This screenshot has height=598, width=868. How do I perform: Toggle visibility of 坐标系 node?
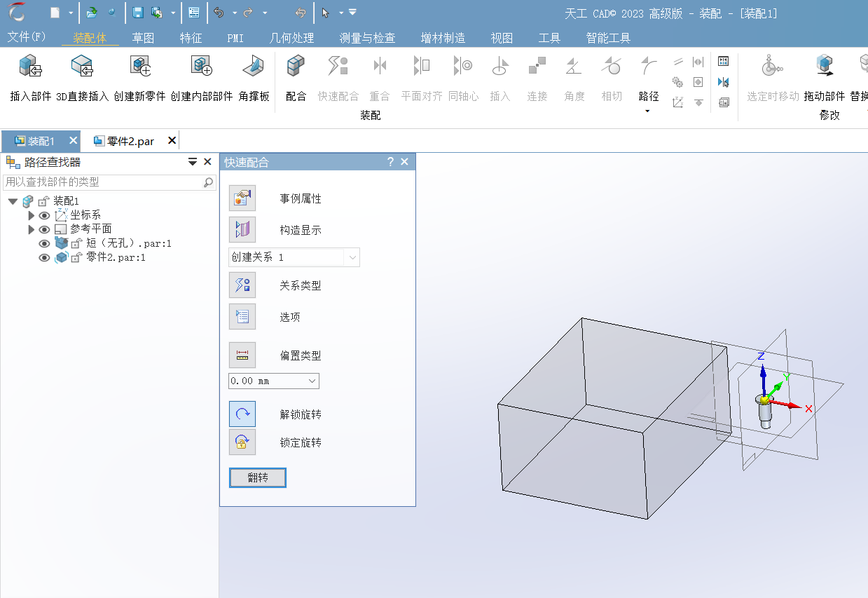click(44, 215)
